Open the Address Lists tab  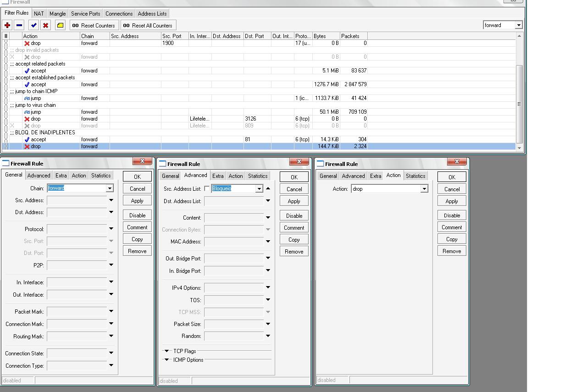click(152, 14)
